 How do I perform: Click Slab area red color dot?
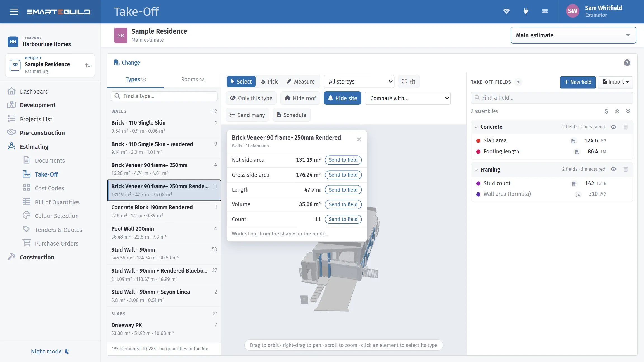pyautogui.click(x=478, y=141)
